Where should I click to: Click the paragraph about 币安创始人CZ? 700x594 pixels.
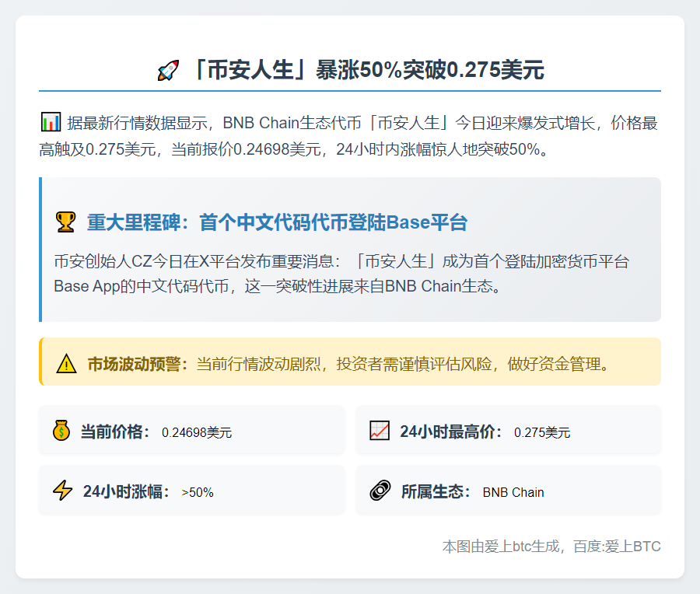342,273
